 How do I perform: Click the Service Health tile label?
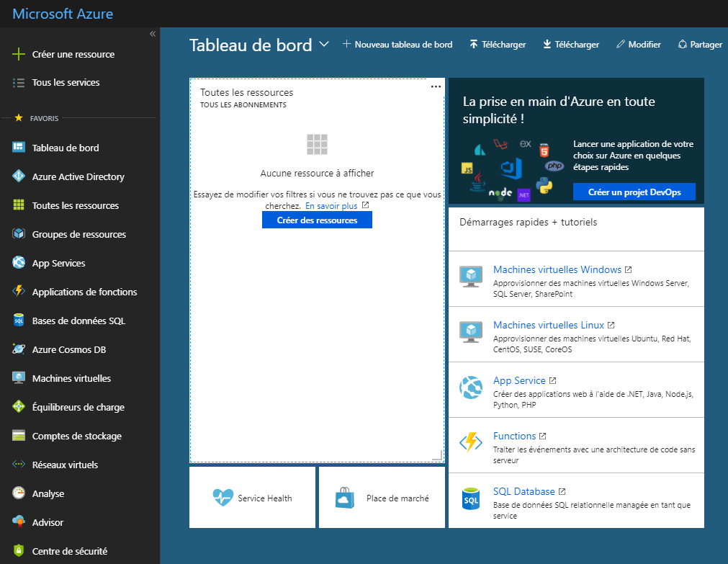(x=265, y=498)
